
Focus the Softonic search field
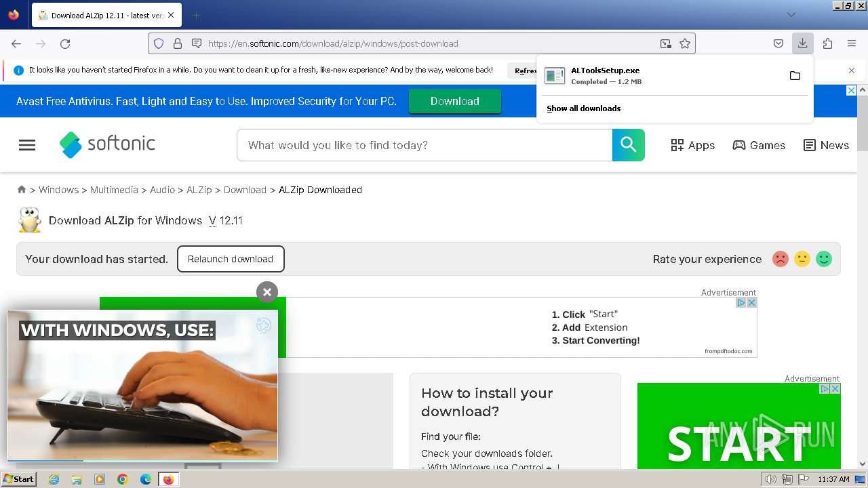click(x=425, y=145)
